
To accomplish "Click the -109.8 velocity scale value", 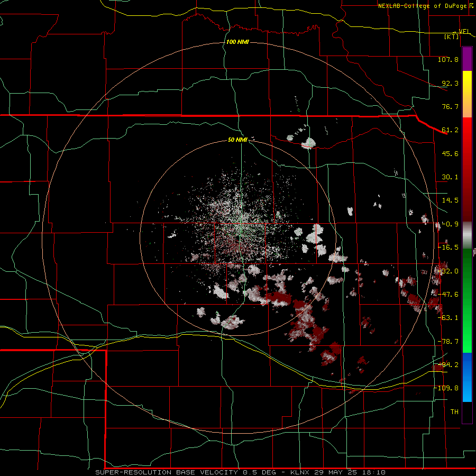I will click(446, 388).
